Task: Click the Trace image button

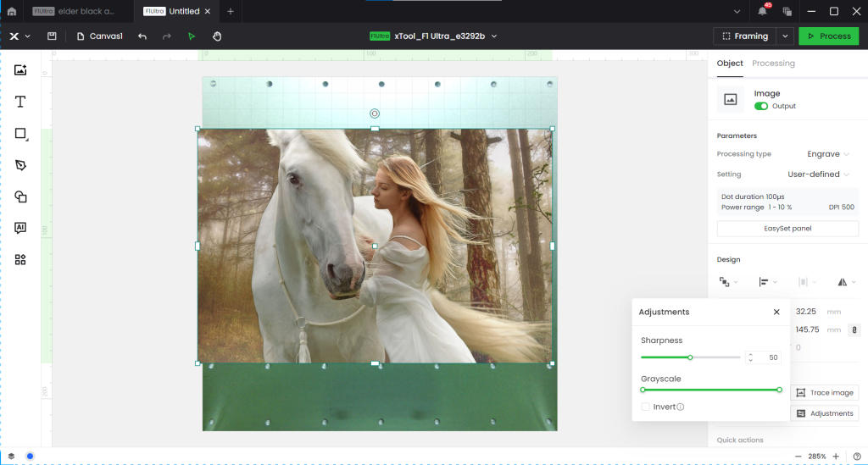Action: tap(825, 392)
